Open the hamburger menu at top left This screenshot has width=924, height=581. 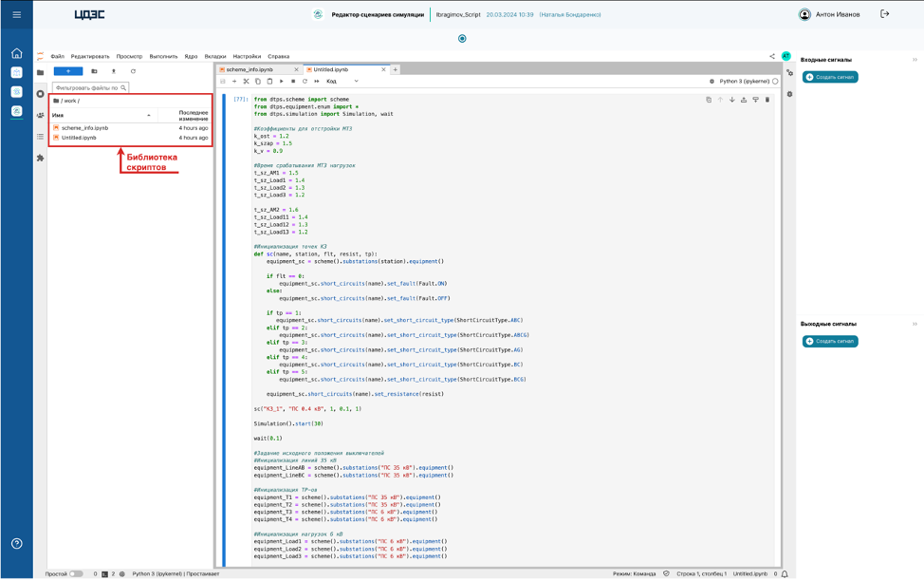click(x=16, y=14)
